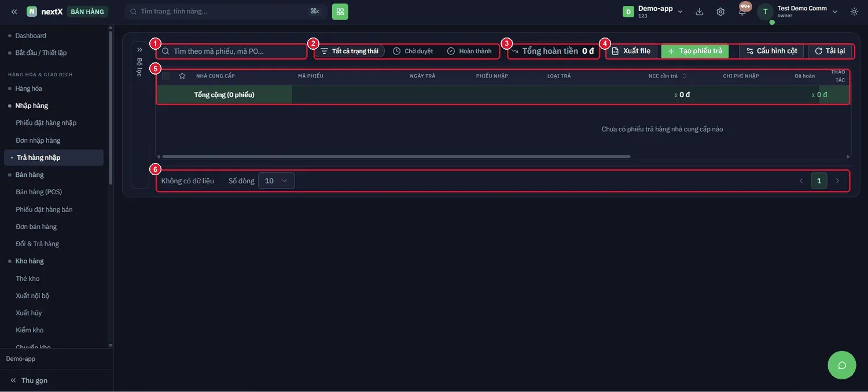Click the Xuất file button
The image size is (868, 392).
coord(631,51)
